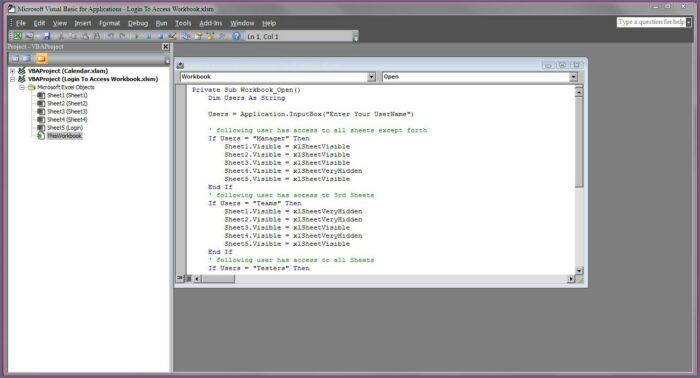Open the Workbook object dropdown
Viewport: 700px width, 378px height.
[371, 77]
